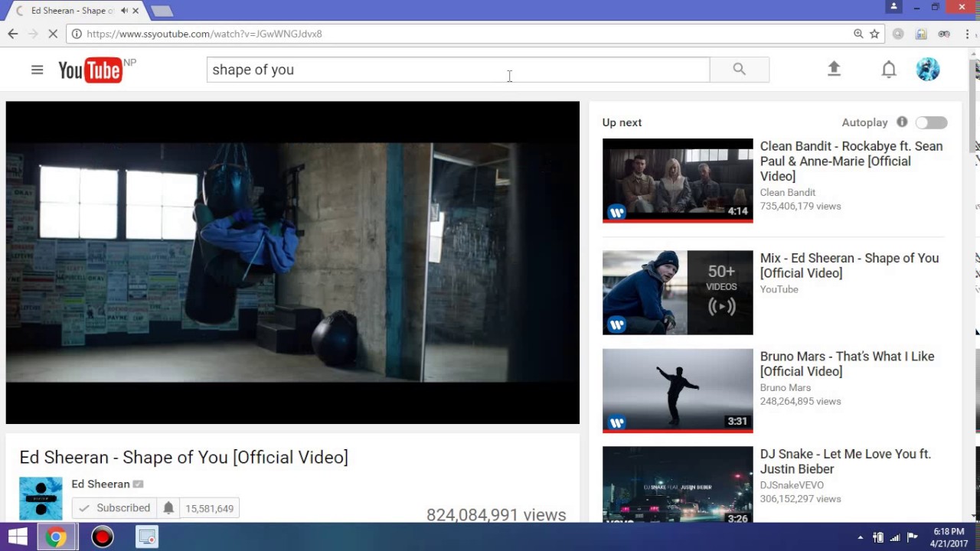The width and height of the screenshot is (980, 551).
Task: Click the game controller extension icon
Action: 944,34
